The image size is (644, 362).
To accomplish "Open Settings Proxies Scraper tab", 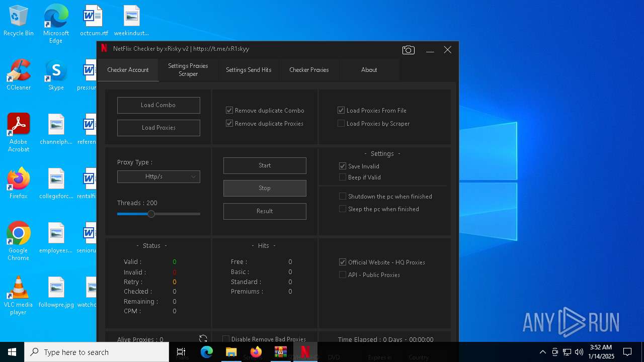I will (x=188, y=70).
